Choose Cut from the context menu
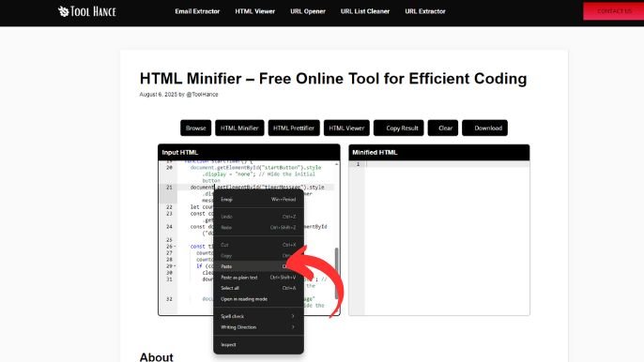Viewport: 644px width, 362px height. click(x=258, y=245)
